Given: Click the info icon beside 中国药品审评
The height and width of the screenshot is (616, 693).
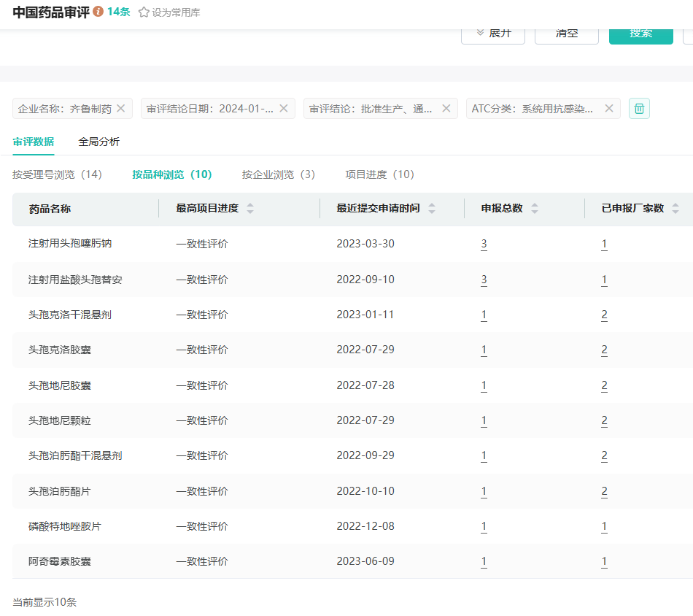Looking at the screenshot, I should [x=98, y=12].
